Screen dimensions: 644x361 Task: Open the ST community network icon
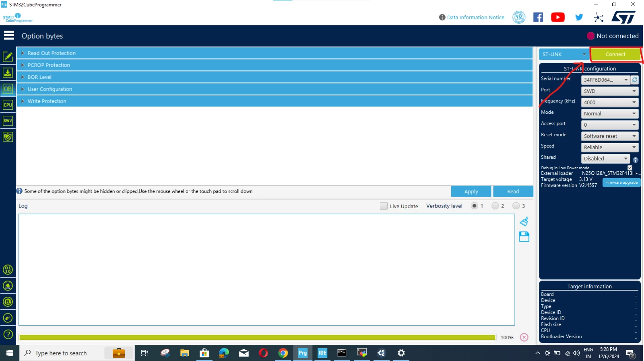point(599,17)
